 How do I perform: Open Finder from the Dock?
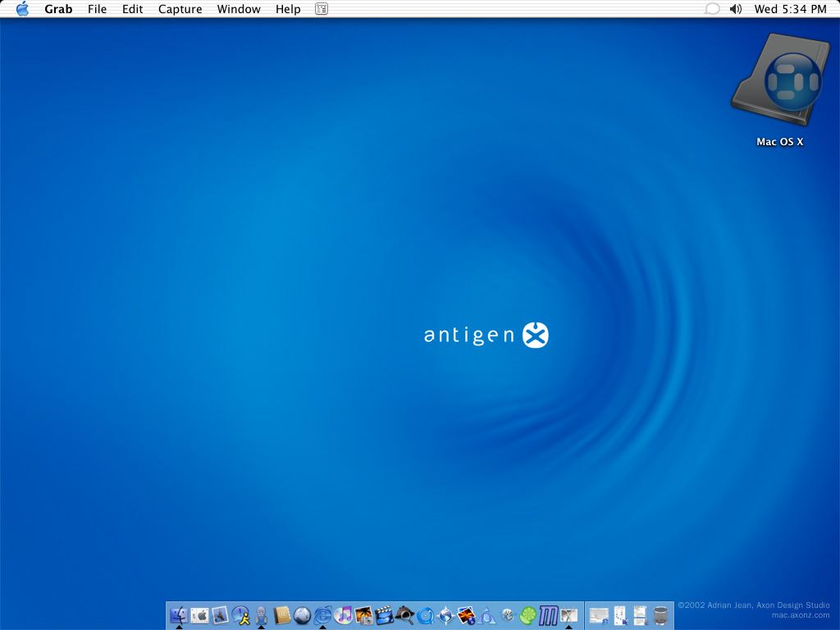[178, 615]
